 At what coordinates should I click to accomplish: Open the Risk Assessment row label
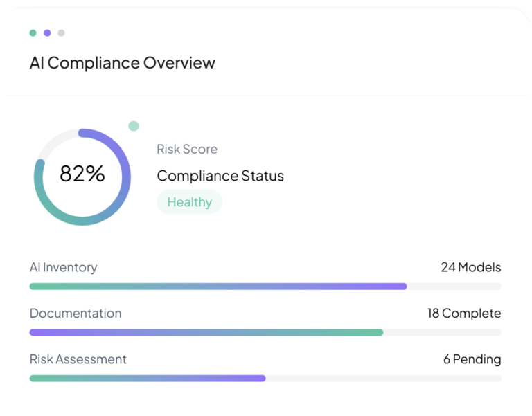(x=78, y=359)
